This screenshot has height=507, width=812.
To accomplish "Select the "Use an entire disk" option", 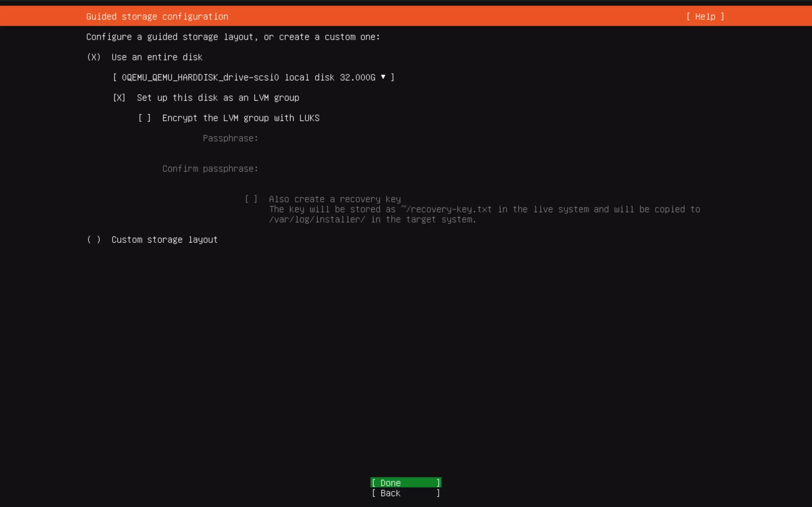I will (157, 57).
